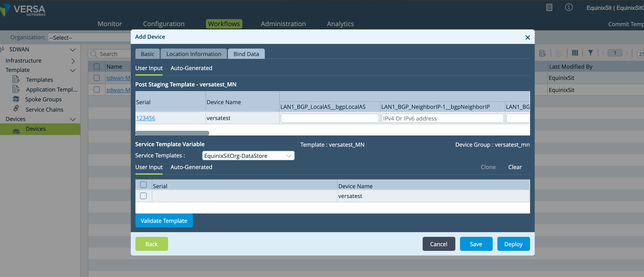Click the Devices appliance icon in sidebar

tap(16, 131)
